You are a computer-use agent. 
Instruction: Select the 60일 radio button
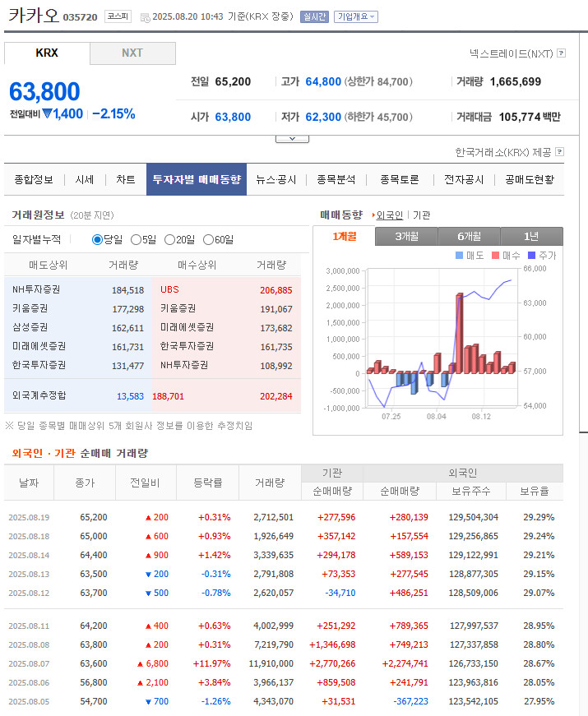(x=208, y=240)
